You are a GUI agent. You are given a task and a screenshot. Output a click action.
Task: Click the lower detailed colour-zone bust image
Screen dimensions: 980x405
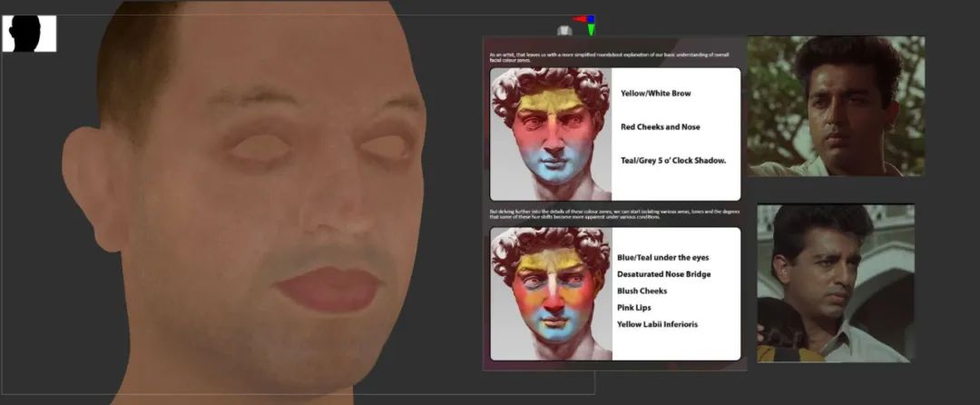(551, 293)
